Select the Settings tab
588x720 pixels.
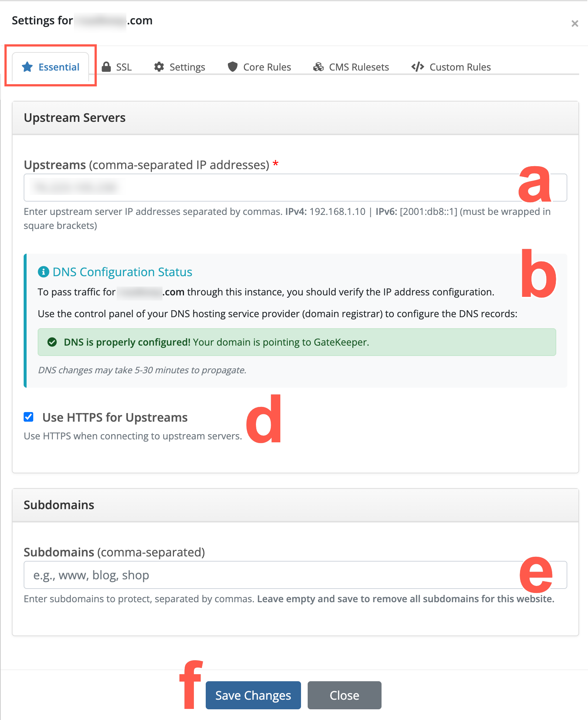180,67
